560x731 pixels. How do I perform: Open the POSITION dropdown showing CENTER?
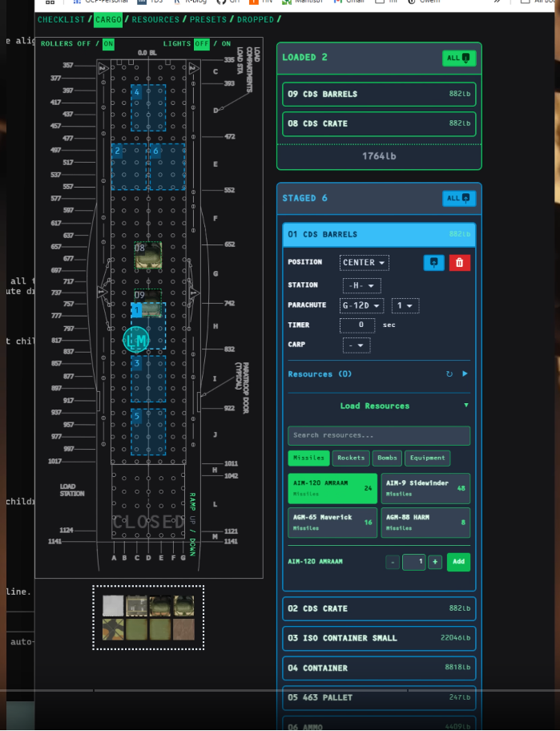pos(364,262)
